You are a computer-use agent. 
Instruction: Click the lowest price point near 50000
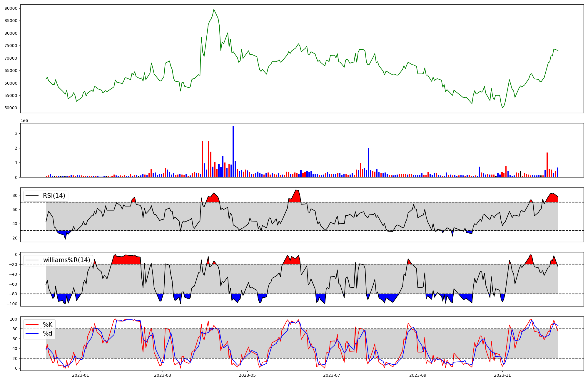tap(502, 108)
